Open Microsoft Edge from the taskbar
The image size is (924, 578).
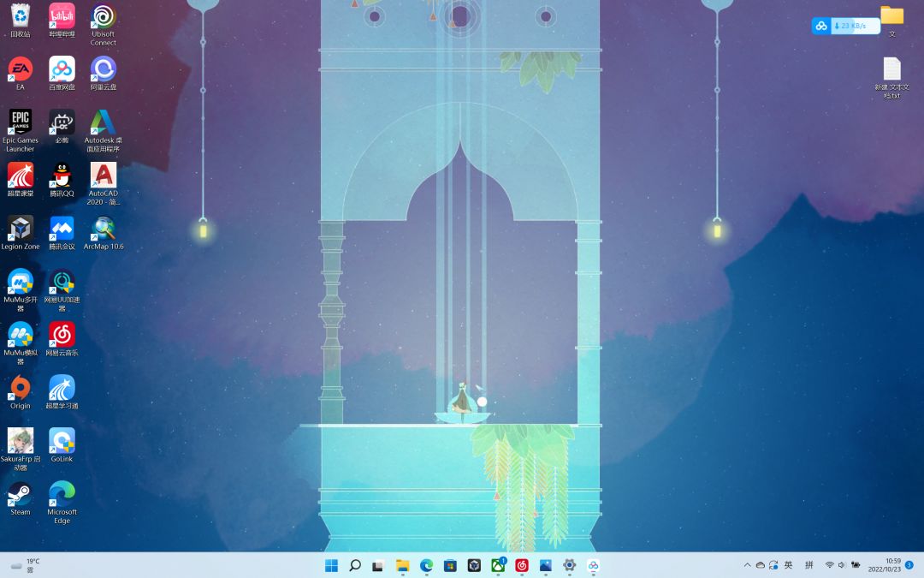tap(426, 565)
